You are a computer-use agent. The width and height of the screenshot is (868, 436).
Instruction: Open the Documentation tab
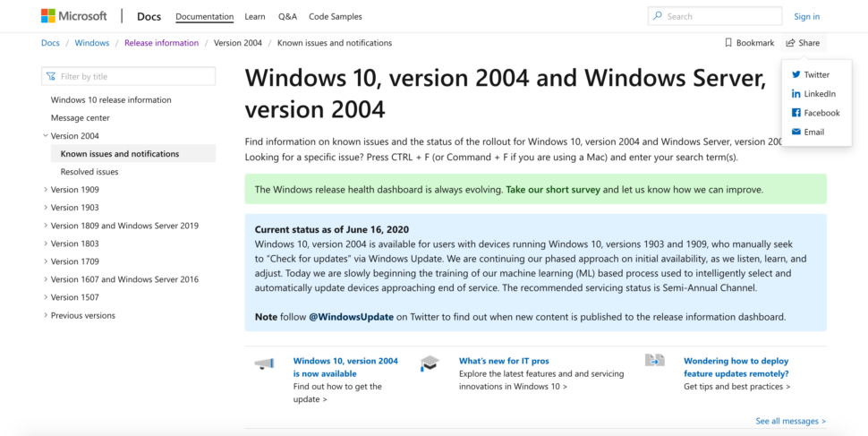pos(205,17)
